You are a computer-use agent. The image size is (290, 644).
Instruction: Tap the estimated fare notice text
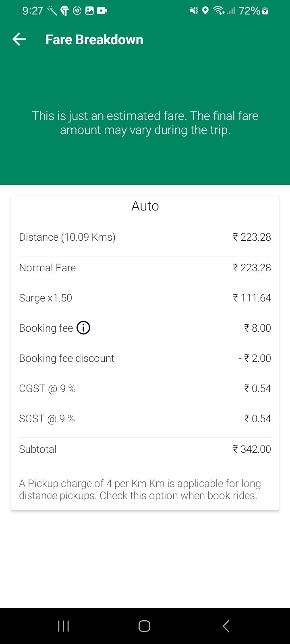[145, 123]
